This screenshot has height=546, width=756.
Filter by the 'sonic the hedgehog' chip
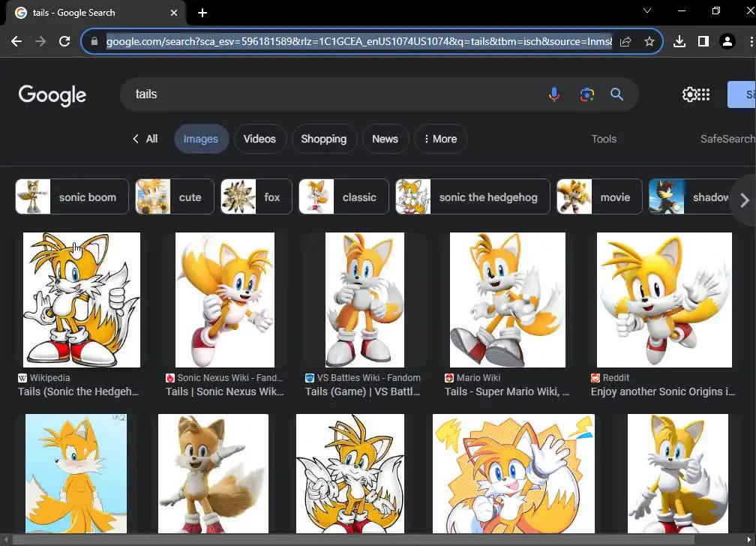coord(472,196)
